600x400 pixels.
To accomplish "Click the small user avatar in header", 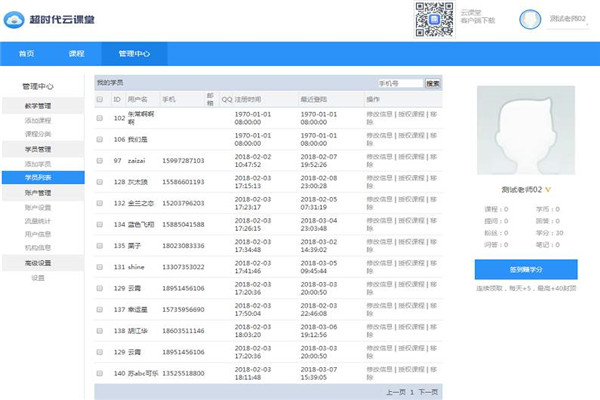I will click(532, 19).
